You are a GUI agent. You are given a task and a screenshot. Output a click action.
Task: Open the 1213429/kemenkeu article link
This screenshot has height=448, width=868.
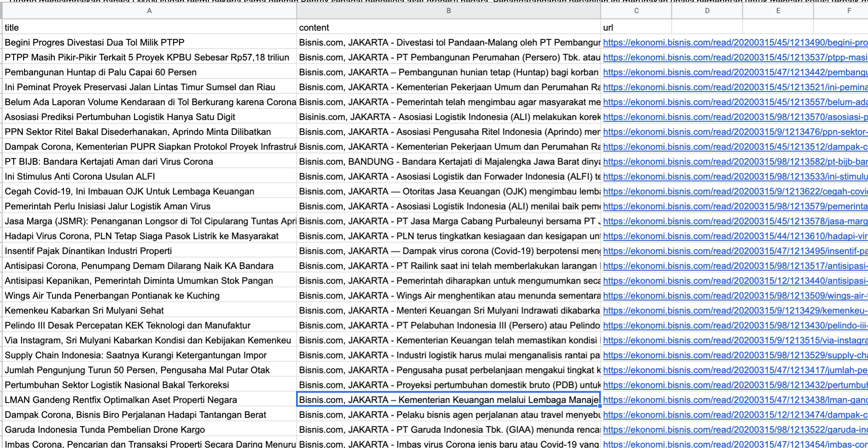735,311
